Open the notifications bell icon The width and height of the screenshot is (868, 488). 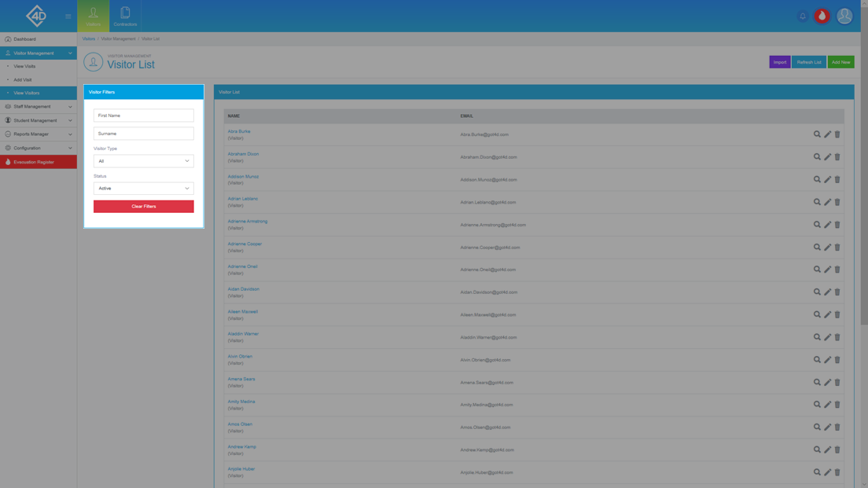[802, 16]
